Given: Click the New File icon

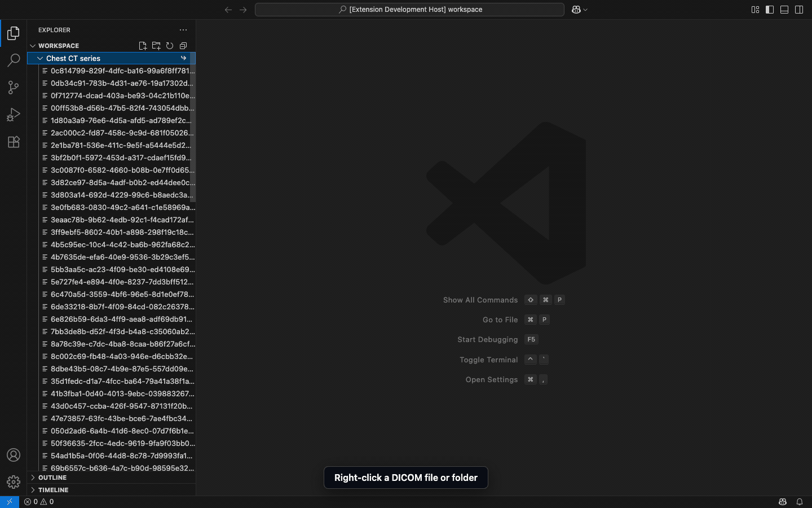Looking at the screenshot, I should [143, 46].
